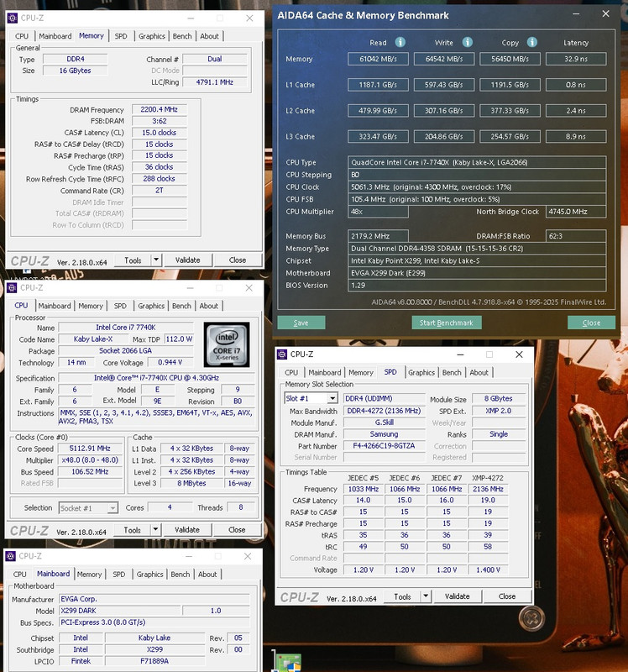
Task: Click the Memory Read 61042 MB/s value
Action: (x=379, y=59)
